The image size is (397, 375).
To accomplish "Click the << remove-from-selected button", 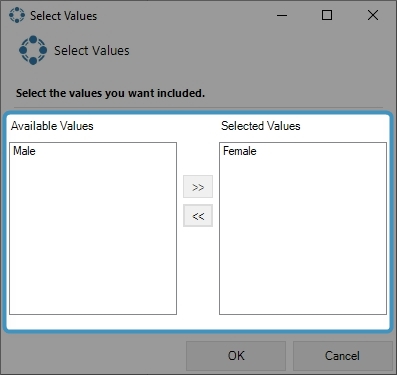I will click(198, 216).
